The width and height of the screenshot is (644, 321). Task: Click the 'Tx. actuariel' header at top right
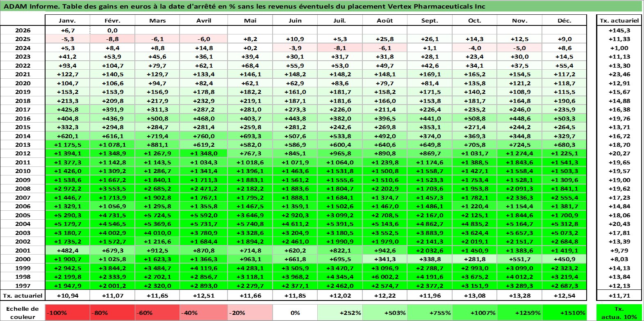(x=619, y=20)
